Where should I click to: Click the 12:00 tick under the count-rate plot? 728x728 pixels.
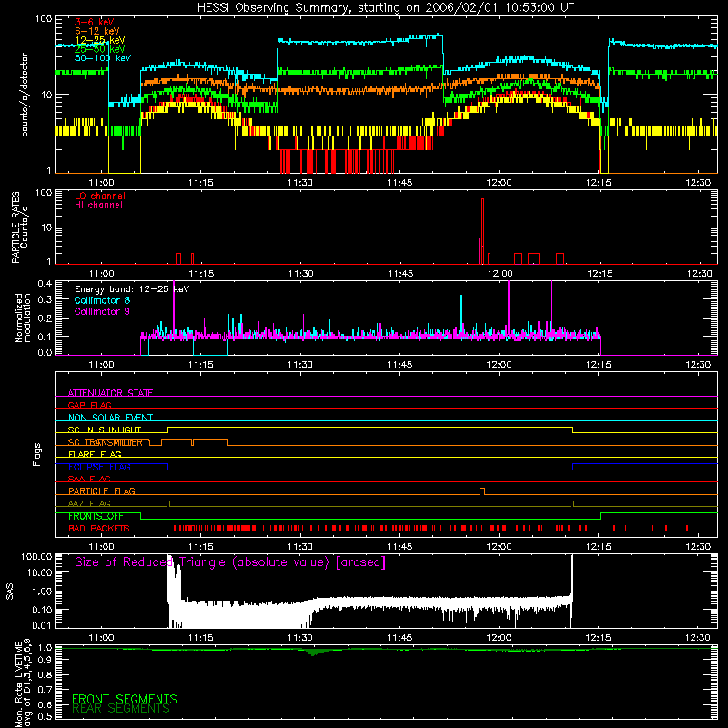pos(499,183)
